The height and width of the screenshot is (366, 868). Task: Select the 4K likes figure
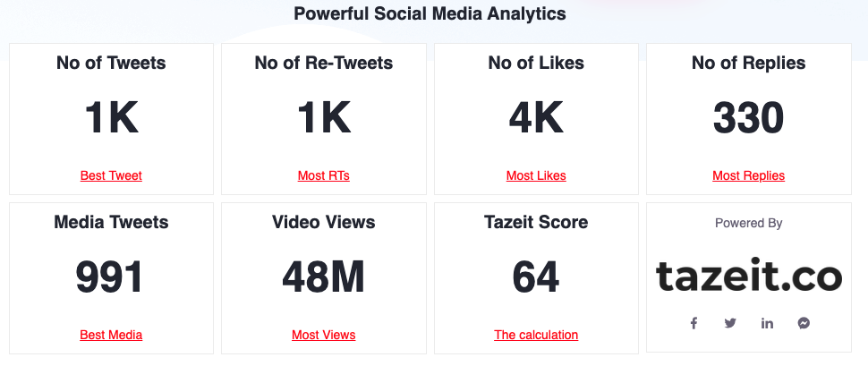tap(536, 118)
